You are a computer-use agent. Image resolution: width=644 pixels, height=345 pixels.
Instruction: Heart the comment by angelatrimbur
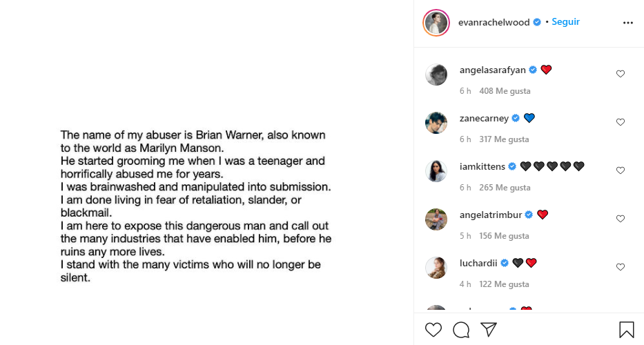[620, 219]
